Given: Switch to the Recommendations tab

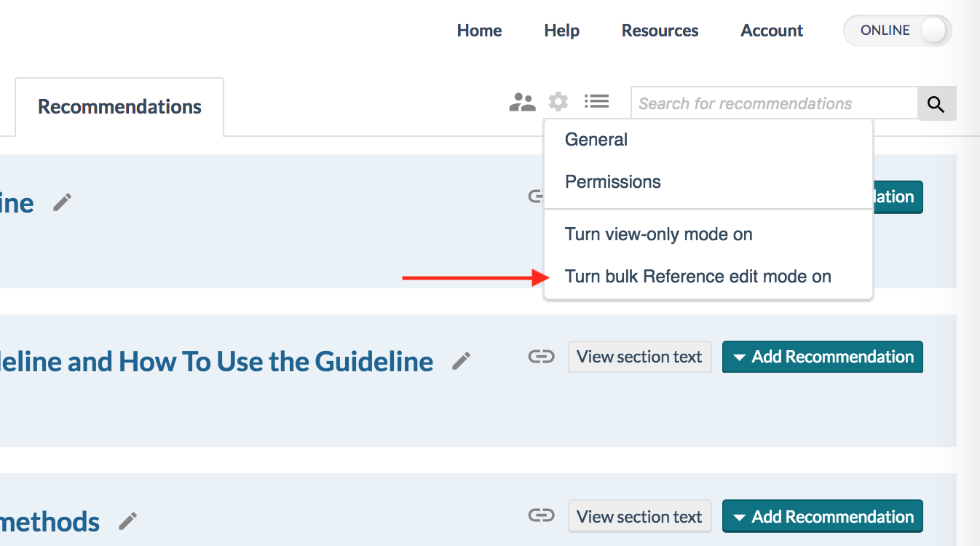Looking at the screenshot, I should pos(119,107).
